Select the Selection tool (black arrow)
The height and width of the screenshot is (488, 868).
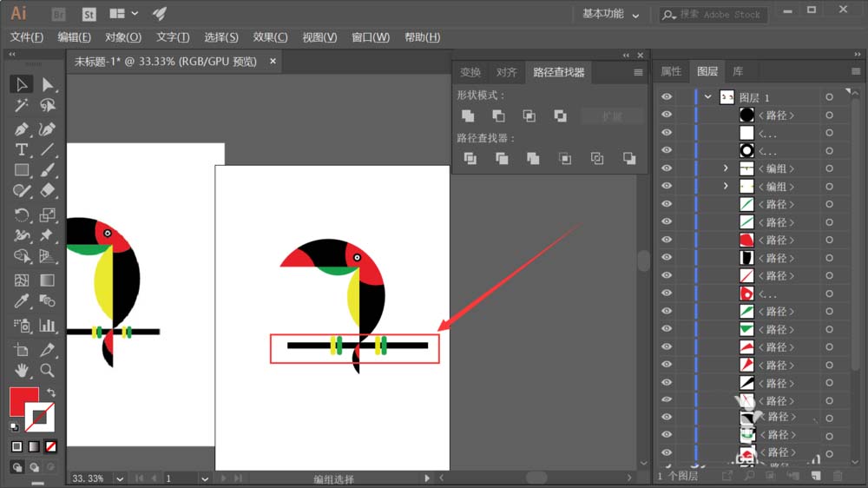coord(21,84)
